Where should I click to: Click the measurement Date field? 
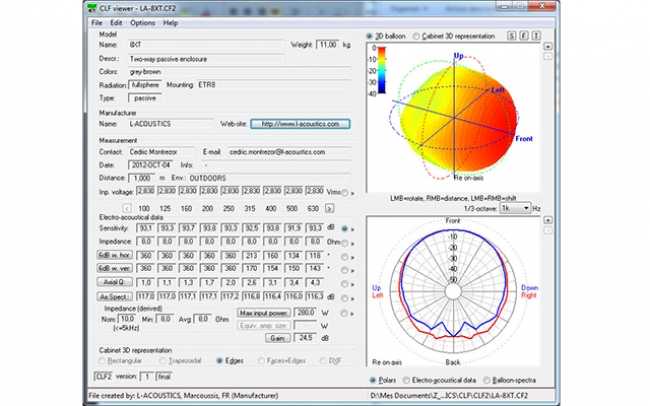(150, 165)
